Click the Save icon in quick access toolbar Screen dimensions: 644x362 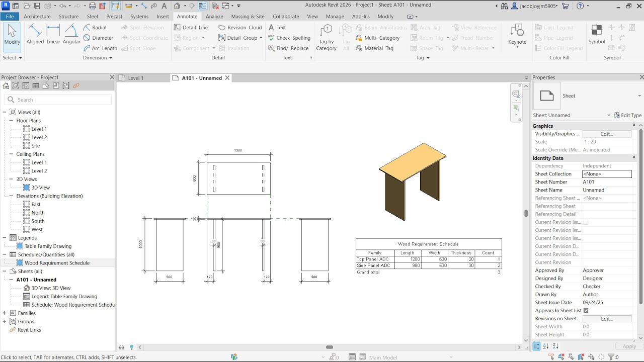pos(37,6)
